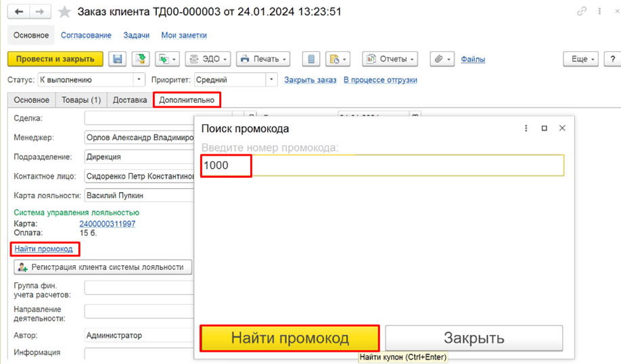Screen dimensions: 621x364
Task: Switch to the Товары (1) tab
Action: click(x=81, y=100)
